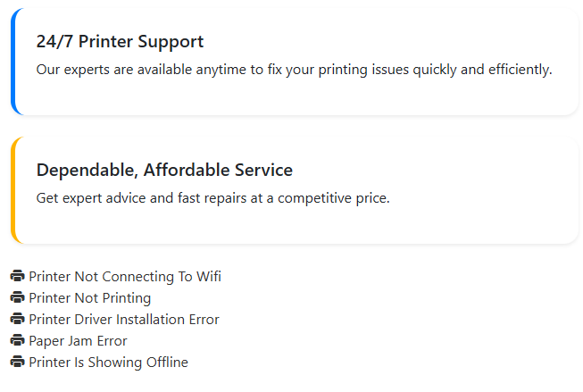Click the printer icon for Printer Is Showing Offline
Viewport: 583px width, 392px height.
pos(17,363)
